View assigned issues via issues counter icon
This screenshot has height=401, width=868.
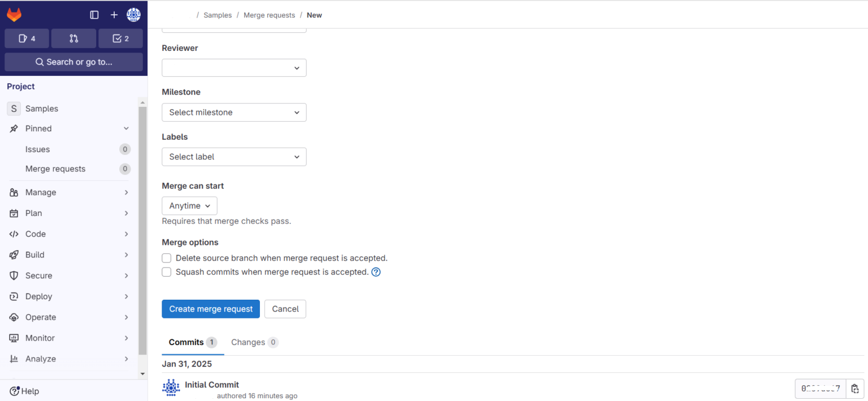(26, 38)
